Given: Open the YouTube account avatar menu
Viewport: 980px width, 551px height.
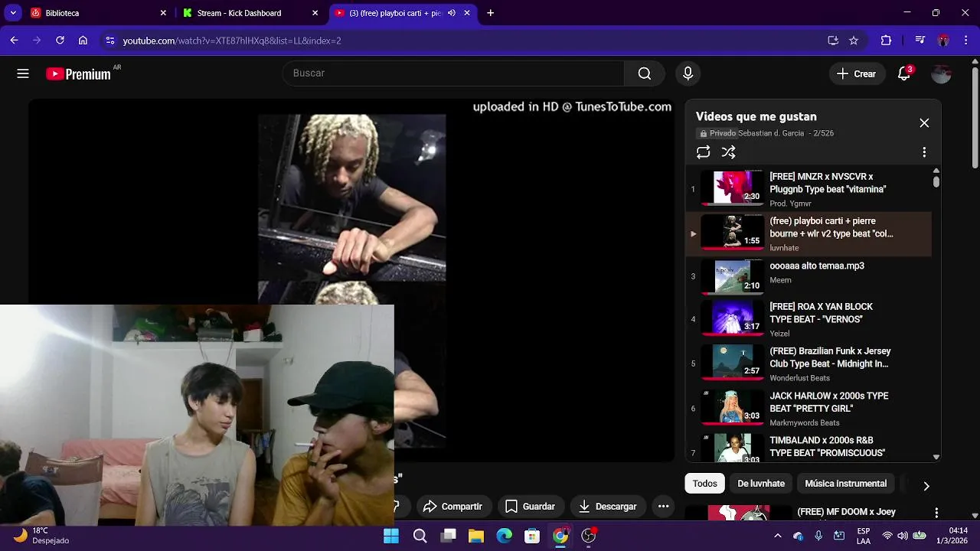Looking at the screenshot, I should 941,73.
